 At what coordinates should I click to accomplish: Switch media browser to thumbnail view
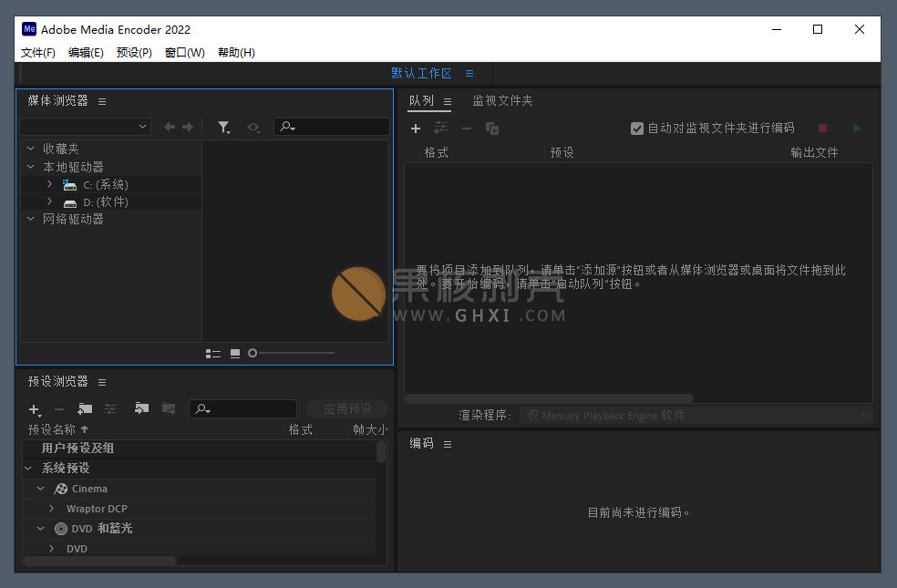click(235, 354)
